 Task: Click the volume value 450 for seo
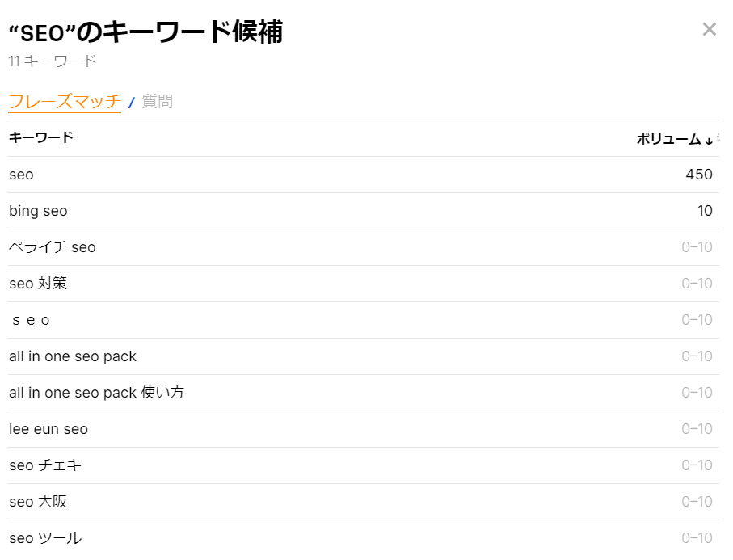pyautogui.click(x=701, y=175)
